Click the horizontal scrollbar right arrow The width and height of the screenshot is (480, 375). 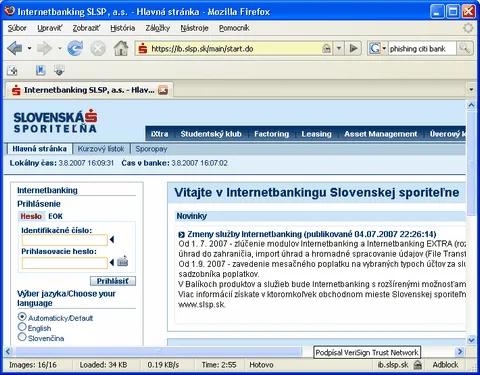460,351
